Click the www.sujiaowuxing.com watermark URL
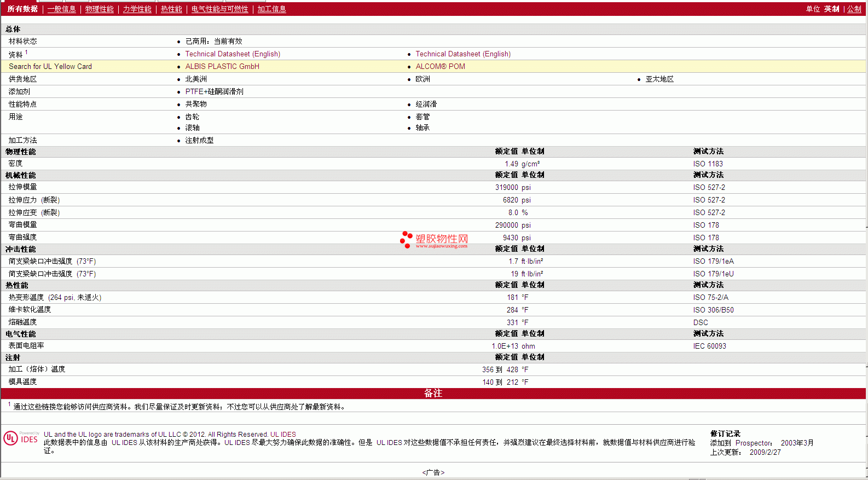The height and width of the screenshot is (480, 868). pyautogui.click(x=442, y=246)
